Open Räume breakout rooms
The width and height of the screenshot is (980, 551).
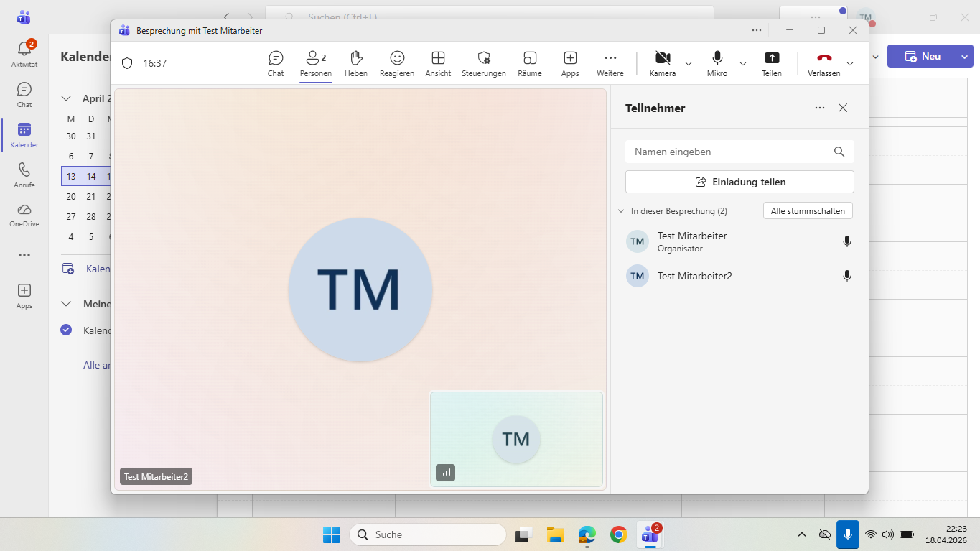tap(530, 63)
